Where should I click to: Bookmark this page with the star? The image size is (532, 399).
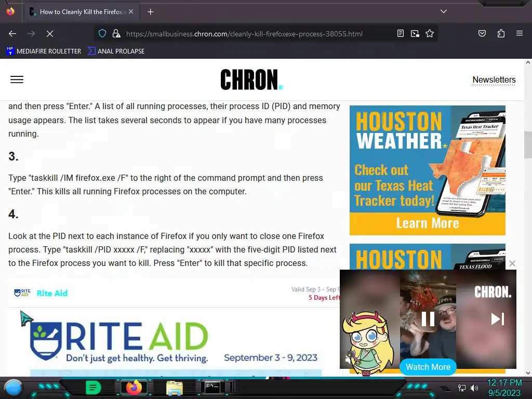[430, 33]
